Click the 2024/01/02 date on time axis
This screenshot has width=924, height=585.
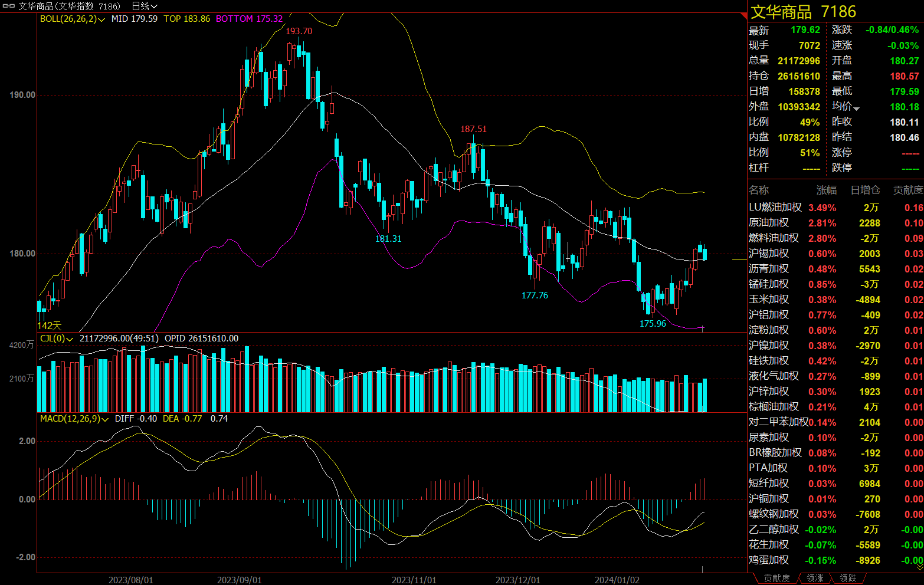point(617,580)
